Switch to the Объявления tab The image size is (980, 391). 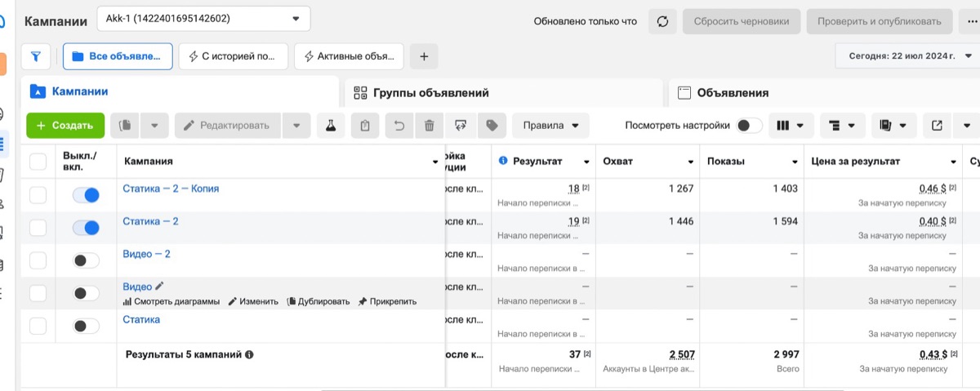coord(824,92)
